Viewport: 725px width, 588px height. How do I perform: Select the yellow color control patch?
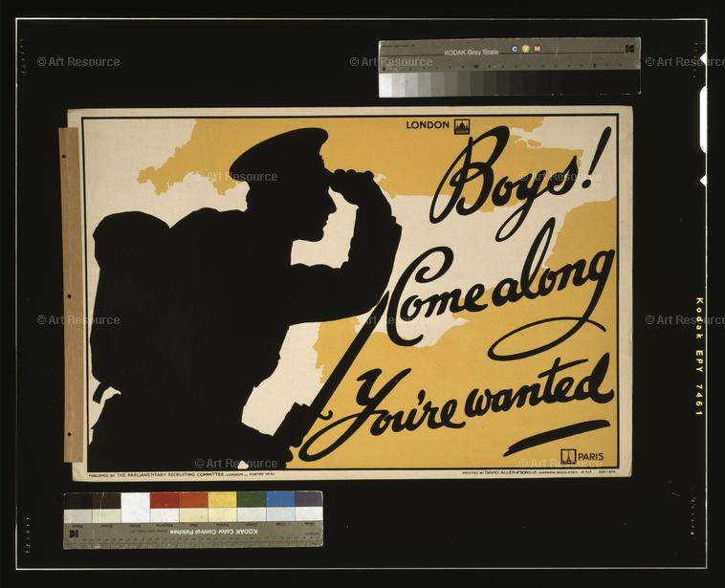(x=223, y=500)
